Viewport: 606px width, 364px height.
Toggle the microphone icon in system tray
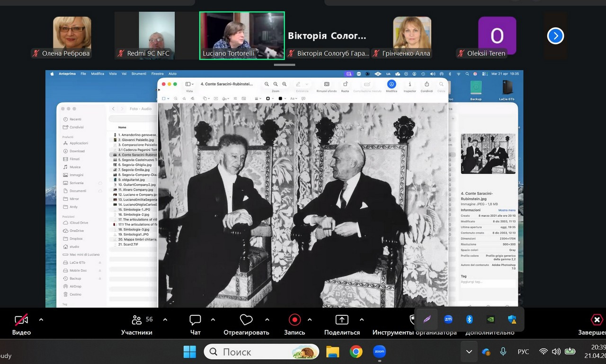point(503,352)
